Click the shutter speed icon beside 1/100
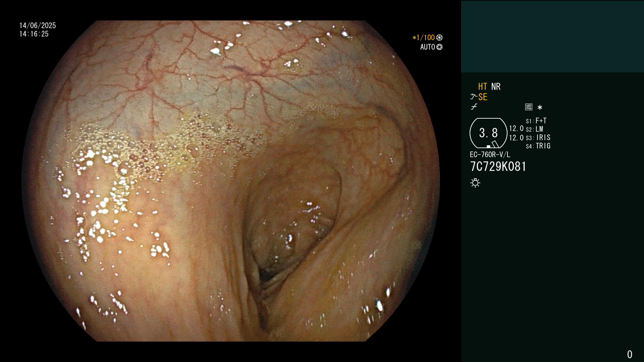Screen dimensions: 644x362 [439, 38]
